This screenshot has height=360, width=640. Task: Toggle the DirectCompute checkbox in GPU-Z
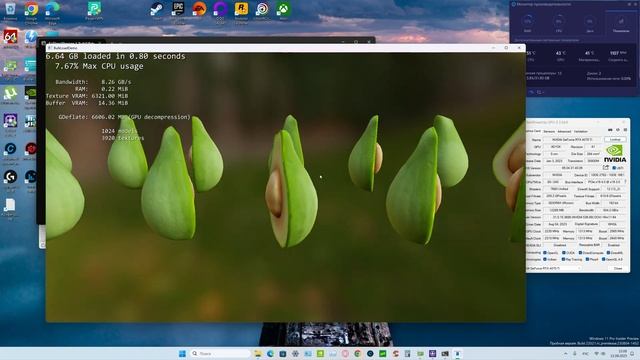coord(580,253)
